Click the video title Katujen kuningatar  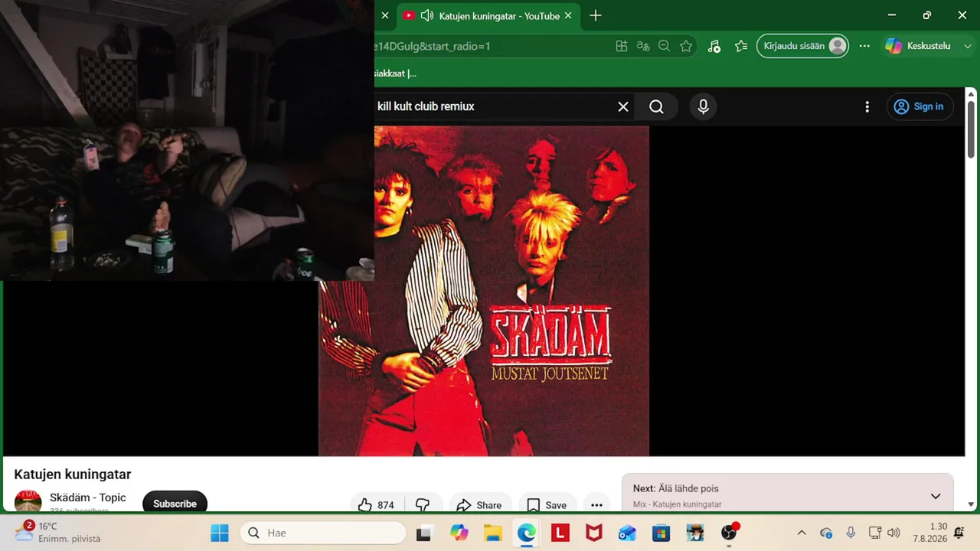(73, 474)
